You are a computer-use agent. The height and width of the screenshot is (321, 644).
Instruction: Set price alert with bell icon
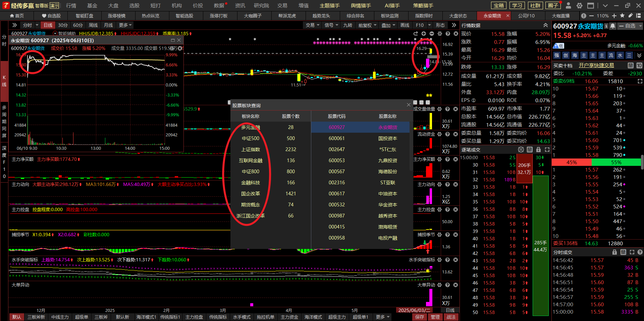tap(613, 26)
